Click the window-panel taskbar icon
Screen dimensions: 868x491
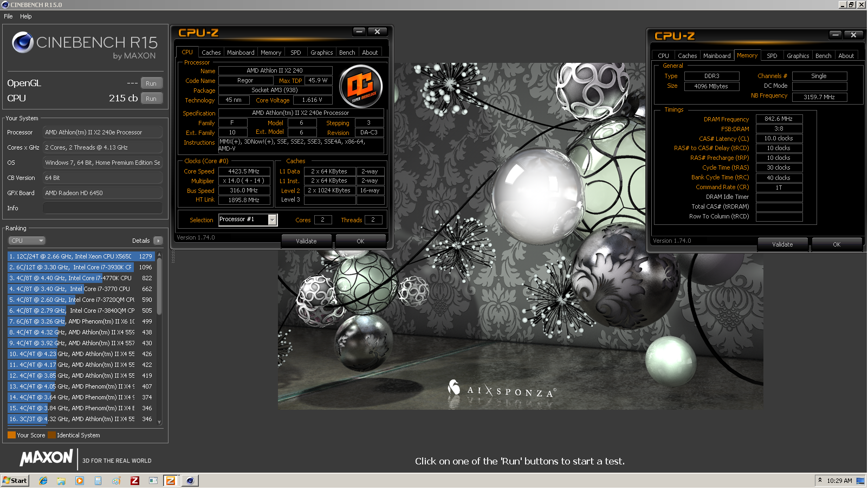[153, 481]
